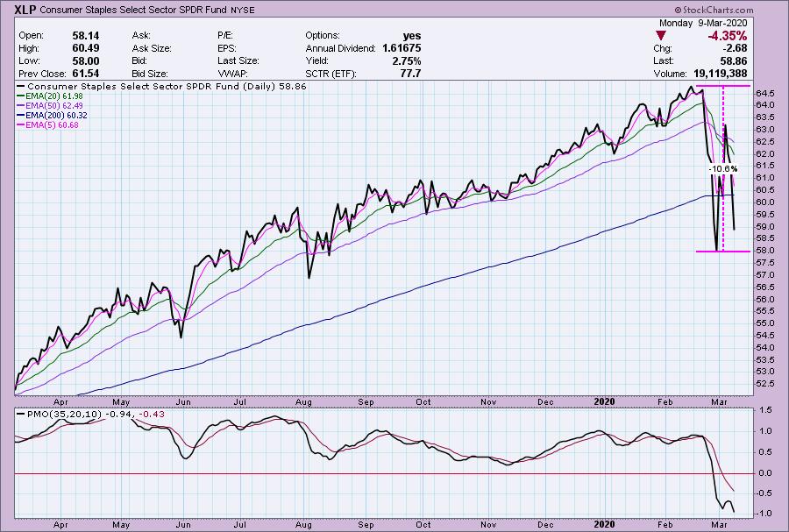Select the Prev Close value 61.54

[86, 74]
